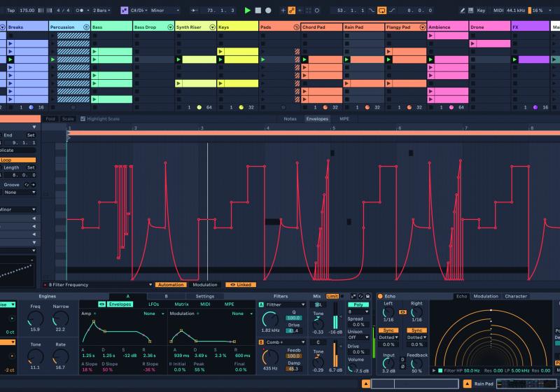Toggle the Arrangement Loop switch icon
The height and width of the screenshot is (392, 560).
click(381, 10)
